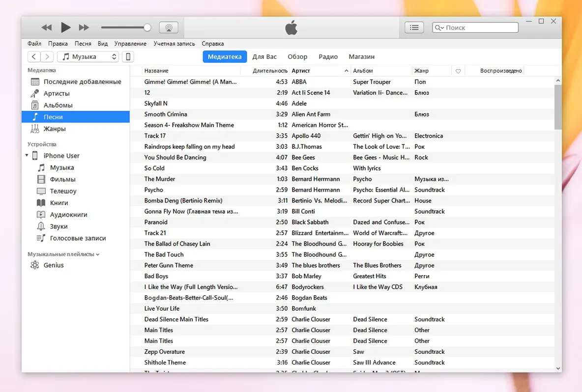Sort by the Жанр column header
The width and height of the screenshot is (582, 392).
(432, 70)
